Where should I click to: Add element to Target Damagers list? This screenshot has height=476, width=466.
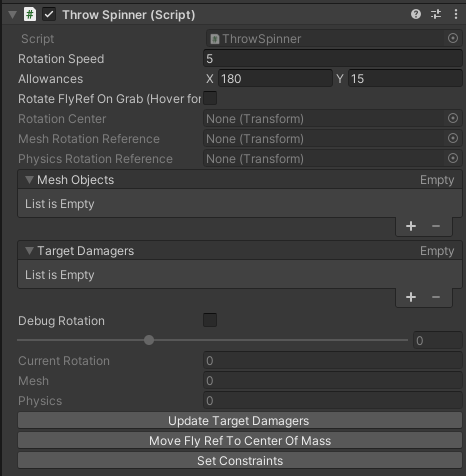[411, 297]
